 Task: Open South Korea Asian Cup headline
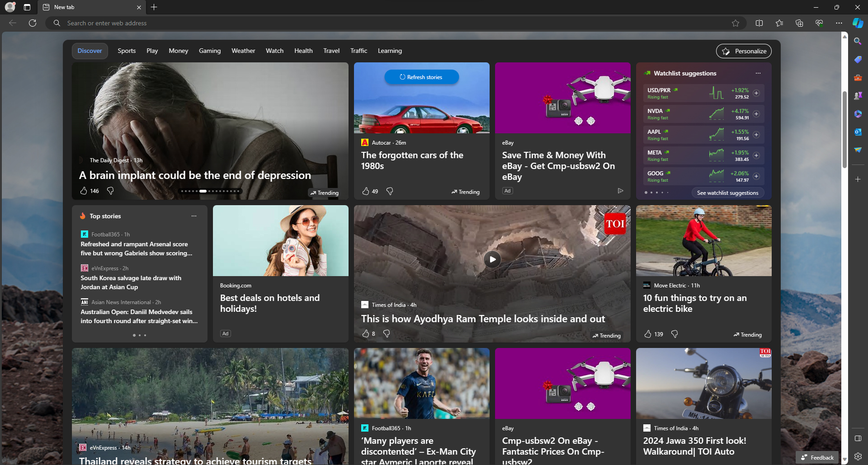[x=131, y=282]
